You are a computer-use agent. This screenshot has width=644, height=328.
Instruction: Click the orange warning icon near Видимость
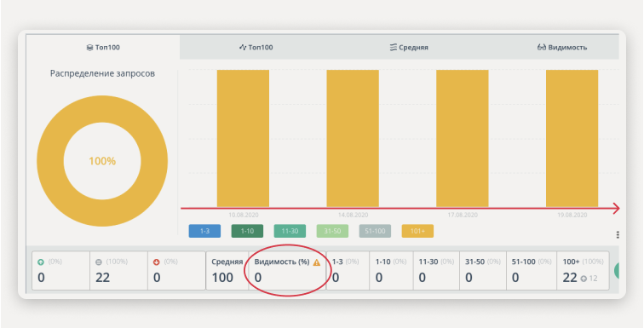click(317, 262)
